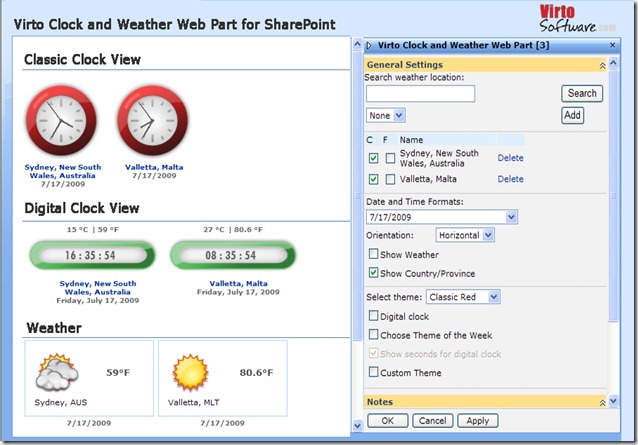This screenshot has height=445, width=638.
Task: Click the Add button
Action: (572, 116)
